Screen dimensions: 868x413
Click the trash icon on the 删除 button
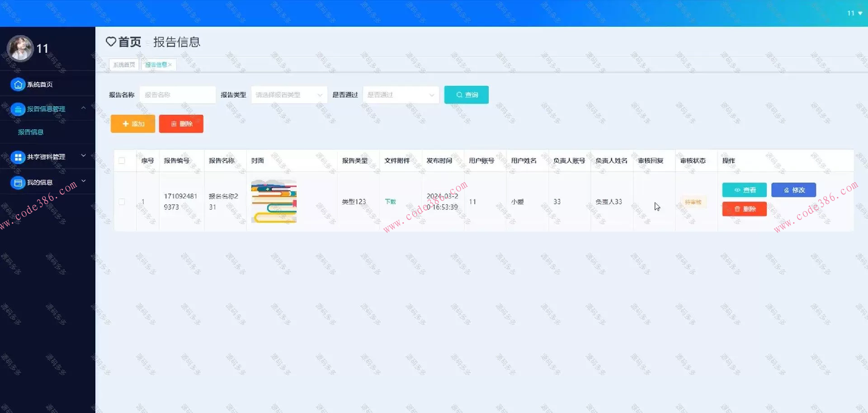(x=175, y=123)
